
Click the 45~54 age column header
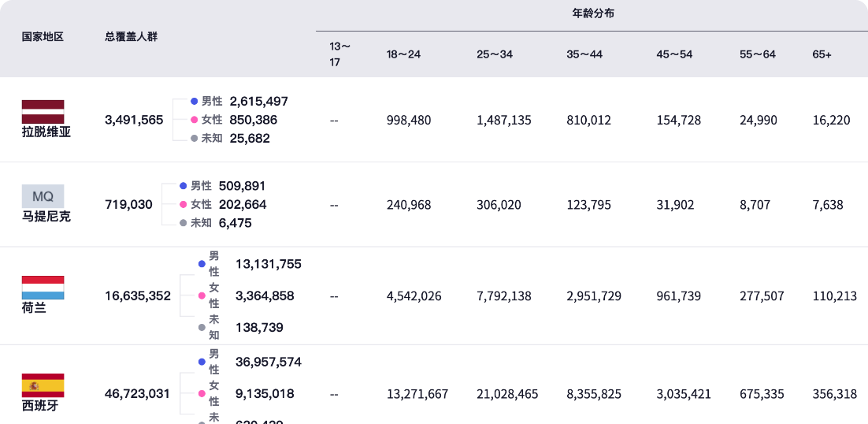(x=674, y=54)
